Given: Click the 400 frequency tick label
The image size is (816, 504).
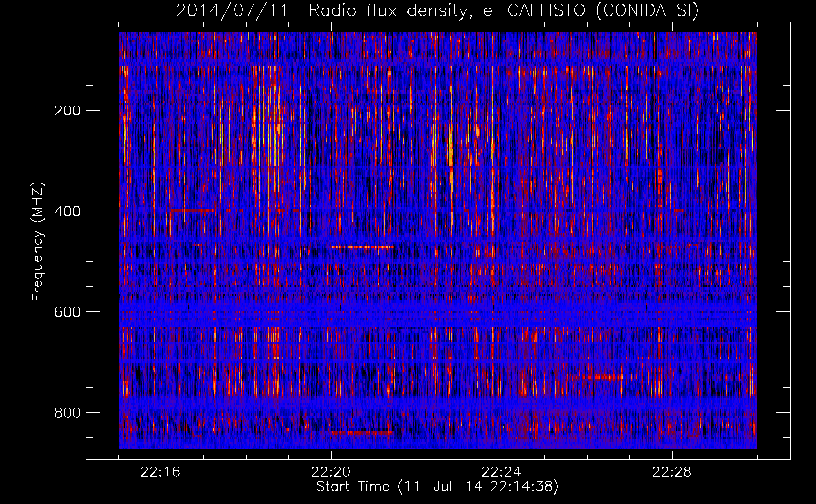Looking at the screenshot, I should [x=67, y=211].
